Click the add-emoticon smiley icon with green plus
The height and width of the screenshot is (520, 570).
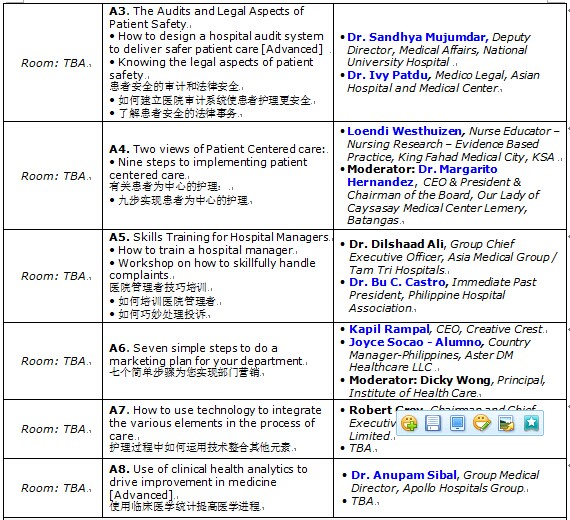tap(409, 423)
